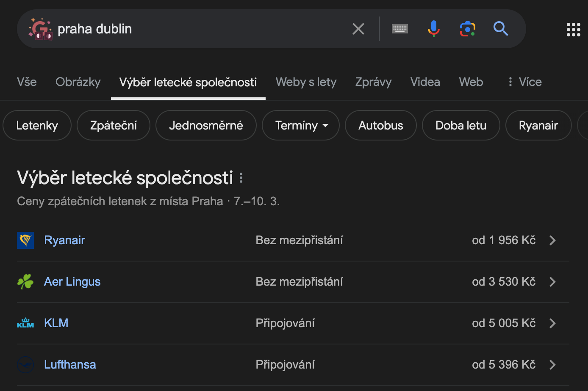Expand the Termíny dropdown chip

coord(301,125)
